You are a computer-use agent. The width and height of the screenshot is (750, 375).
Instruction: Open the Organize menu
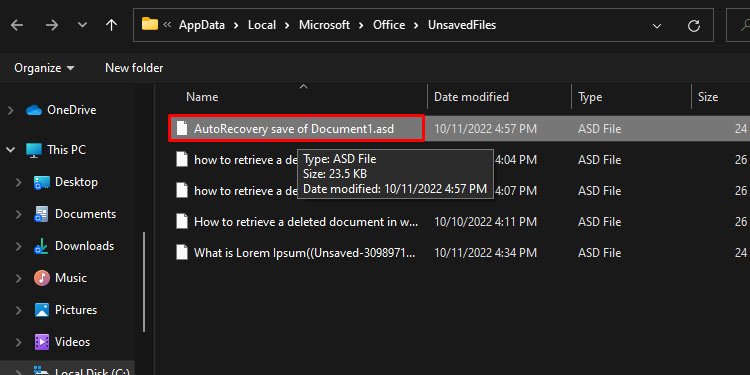(x=44, y=68)
